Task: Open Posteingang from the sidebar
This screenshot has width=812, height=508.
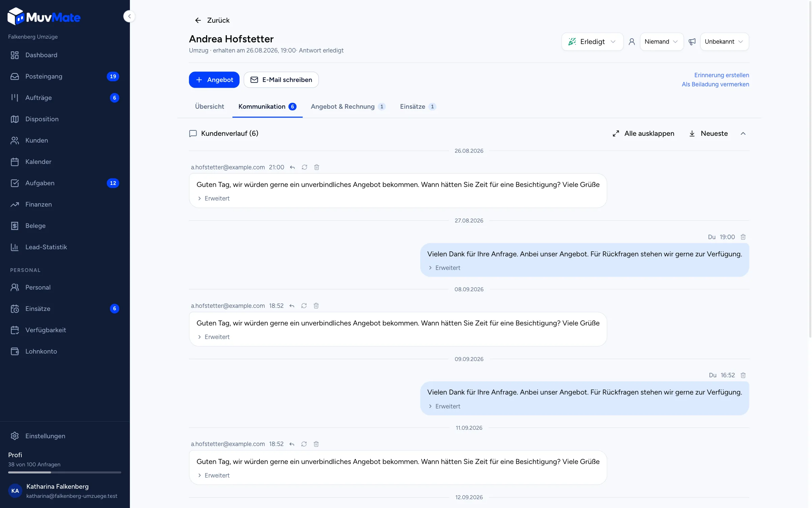Action: 65,76
